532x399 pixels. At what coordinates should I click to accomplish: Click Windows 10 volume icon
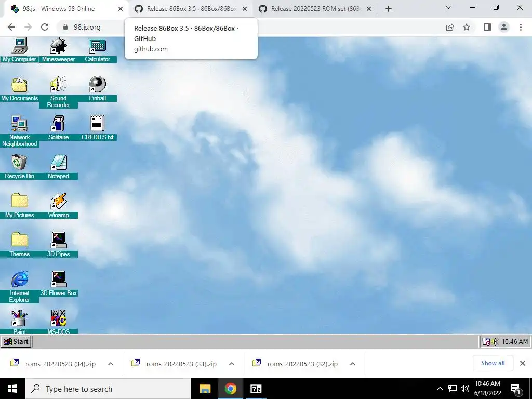[x=465, y=389]
